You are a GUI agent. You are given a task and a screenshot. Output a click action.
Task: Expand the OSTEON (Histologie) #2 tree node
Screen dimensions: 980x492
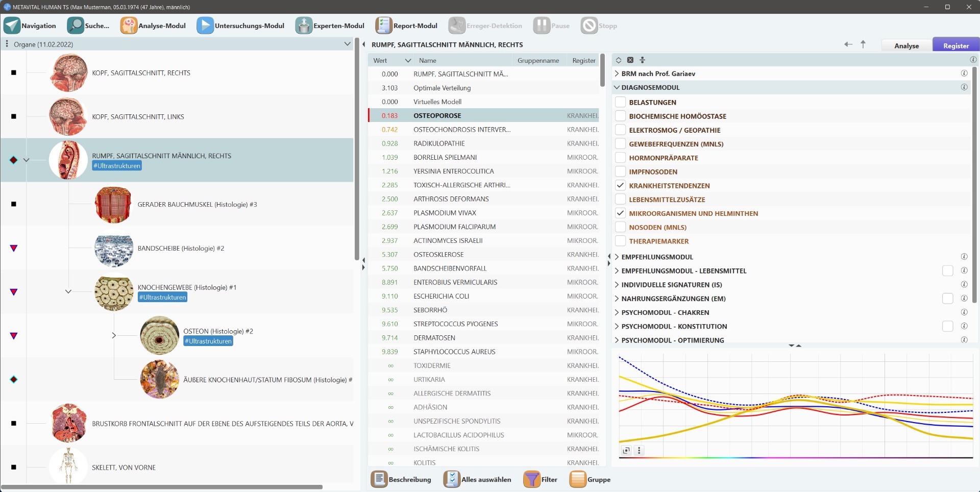(x=114, y=335)
